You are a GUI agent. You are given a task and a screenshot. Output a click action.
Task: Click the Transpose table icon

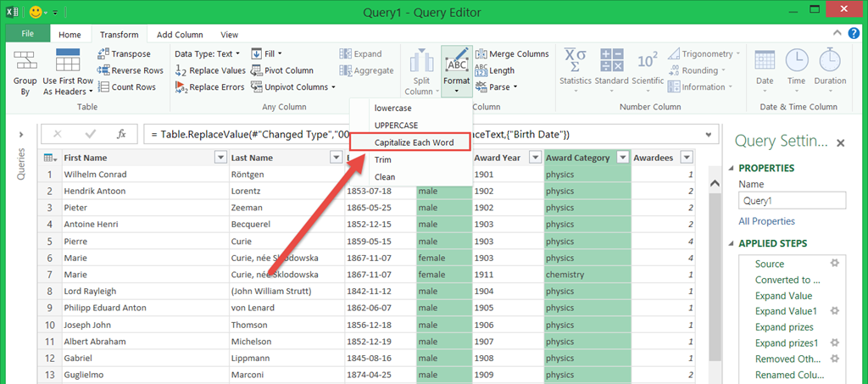[x=105, y=54]
